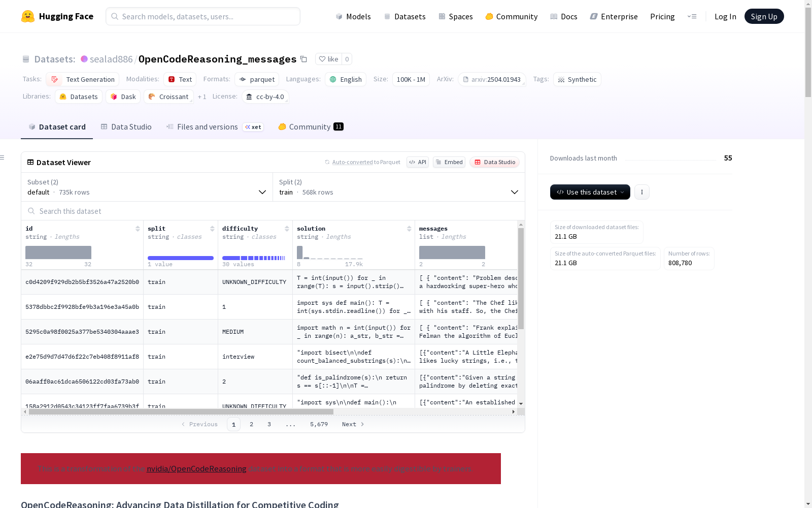The image size is (812, 508).
Task: Open Data Studio from viewer header
Action: [494, 162]
